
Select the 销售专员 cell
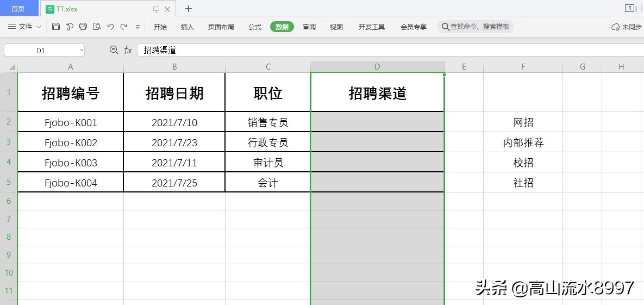[268, 122]
